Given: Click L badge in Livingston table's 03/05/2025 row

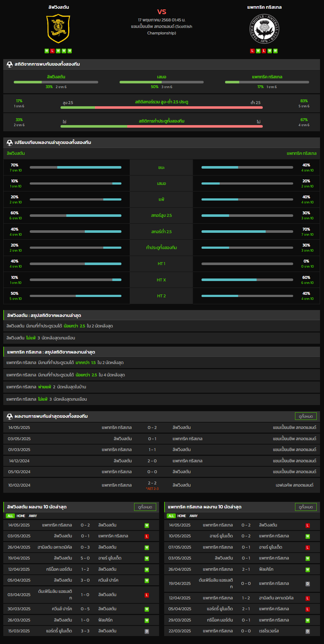Looking at the screenshot, I should pyautogui.click(x=147, y=536).
